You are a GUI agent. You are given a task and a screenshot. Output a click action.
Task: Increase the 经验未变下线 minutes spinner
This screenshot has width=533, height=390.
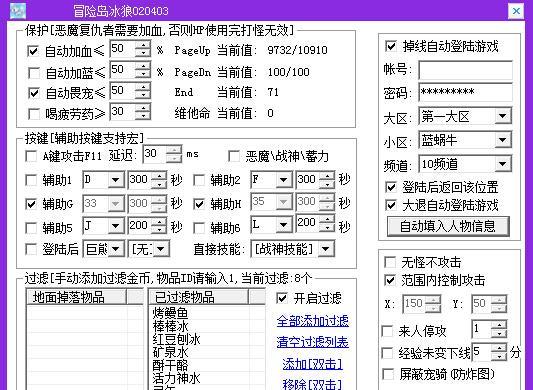point(499,348)
